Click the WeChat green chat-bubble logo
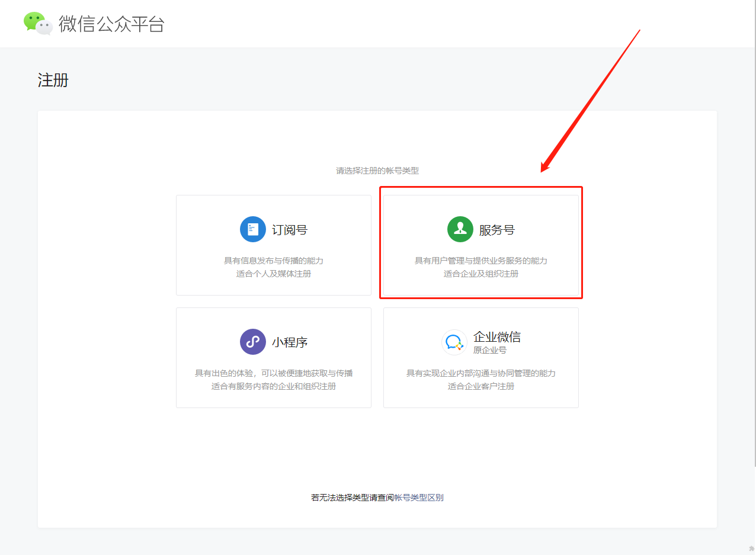The image size is (756, 555). point(38,23)
